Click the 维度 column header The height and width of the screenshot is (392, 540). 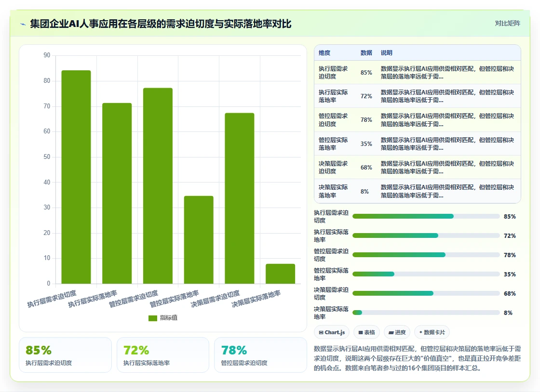324,53
